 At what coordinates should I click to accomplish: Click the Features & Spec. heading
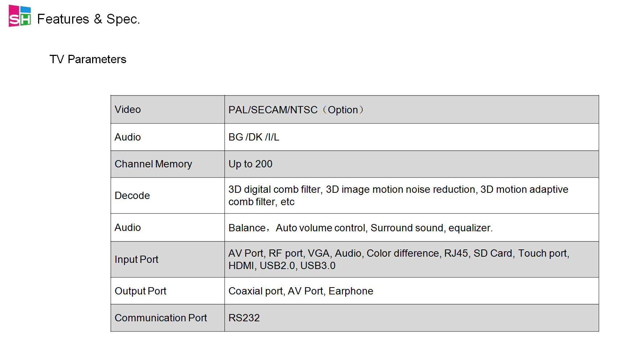[x=88, y=19]
